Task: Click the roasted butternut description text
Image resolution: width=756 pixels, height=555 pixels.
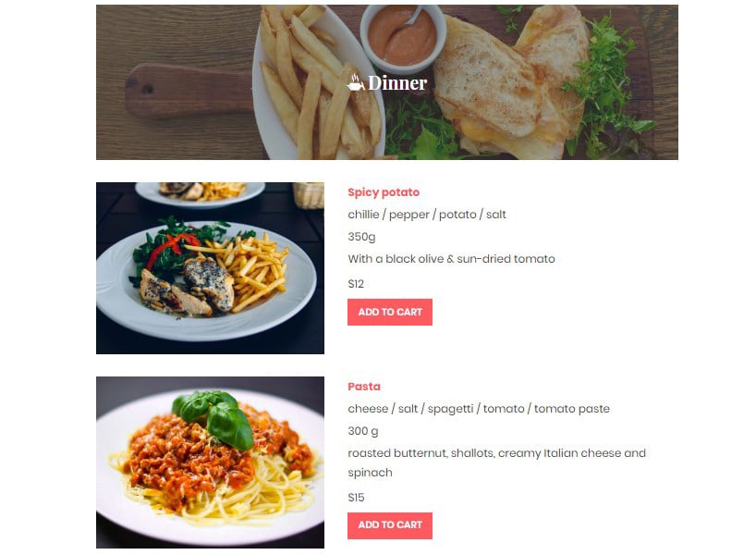Action: pos(496,462)
